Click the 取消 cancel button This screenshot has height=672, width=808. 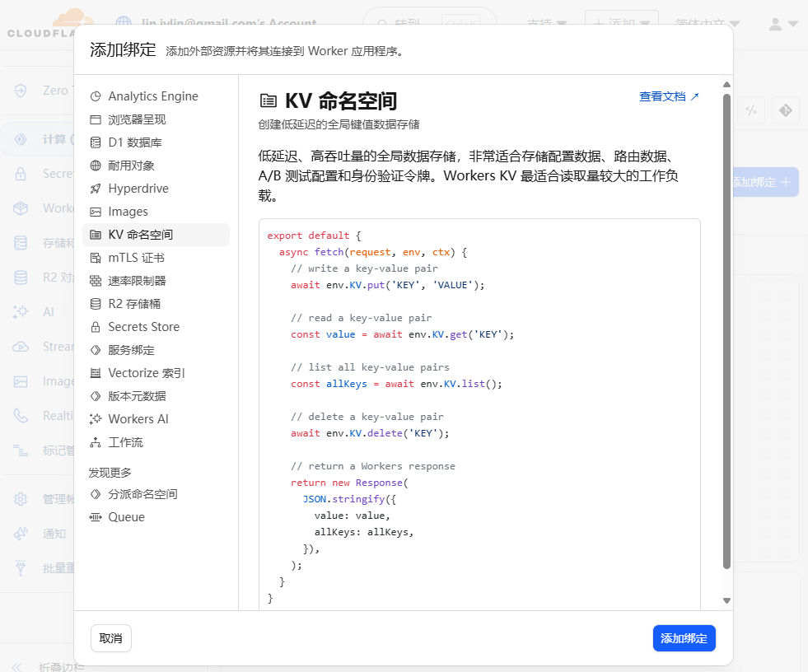pyautogui.click(x=111, y=638)
